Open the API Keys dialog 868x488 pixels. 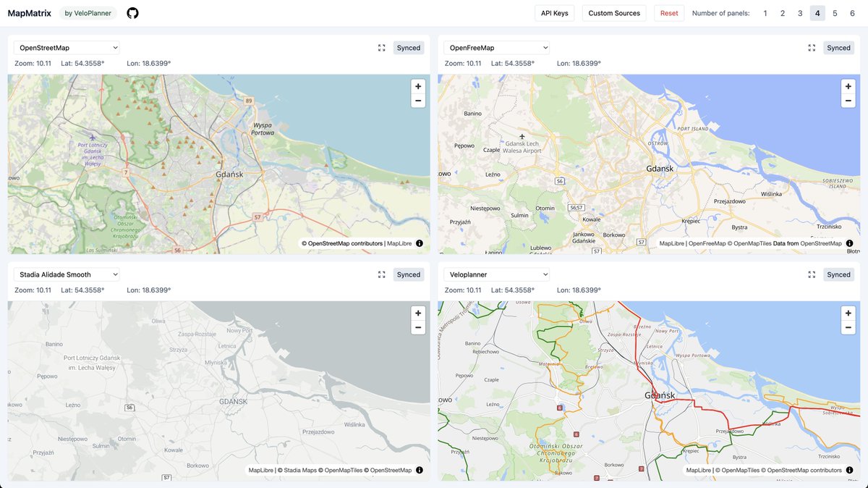[x=555, y=13]
